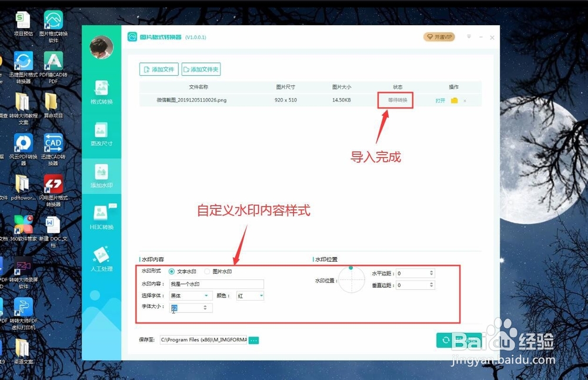
Task: Open the 闪电图片格式转换器 desktop icon
Action: click(54, 191)
